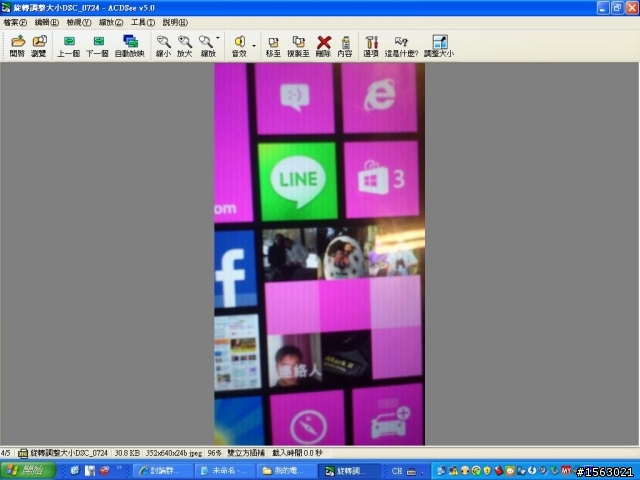Click the ACDSee icon in the title bar
The height and width of the screenshot is (480, 640).
click(x=6, y=8)
